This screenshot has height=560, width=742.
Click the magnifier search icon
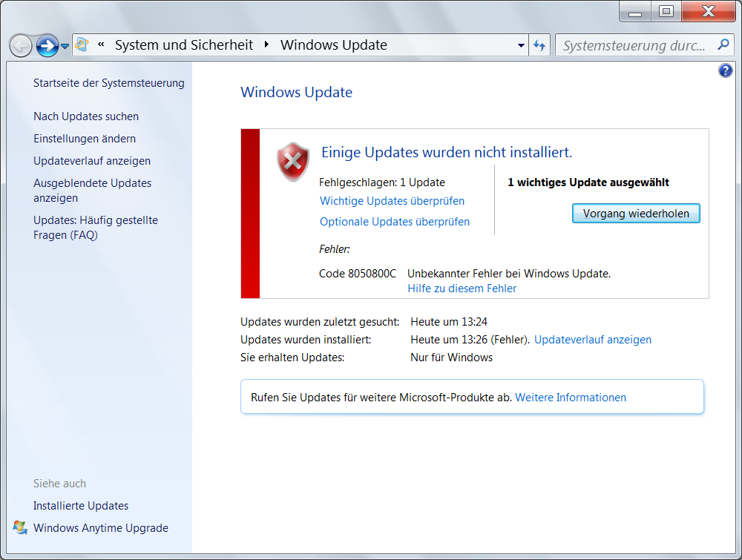(723, 45)
